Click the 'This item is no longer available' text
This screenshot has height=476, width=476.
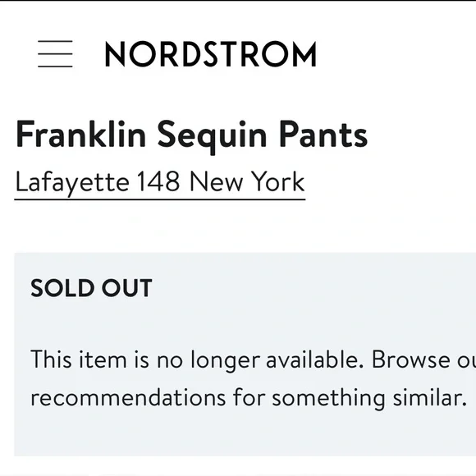(197, 360)
